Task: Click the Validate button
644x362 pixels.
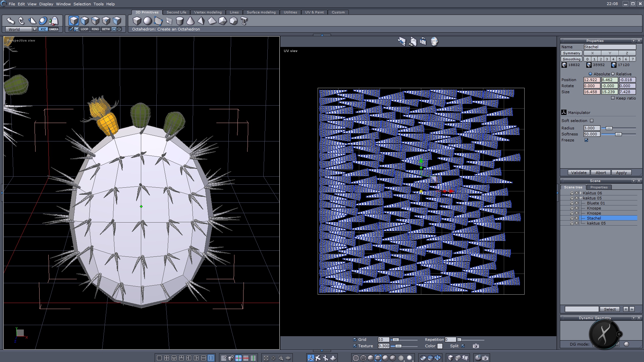Action: coord(579,173)
